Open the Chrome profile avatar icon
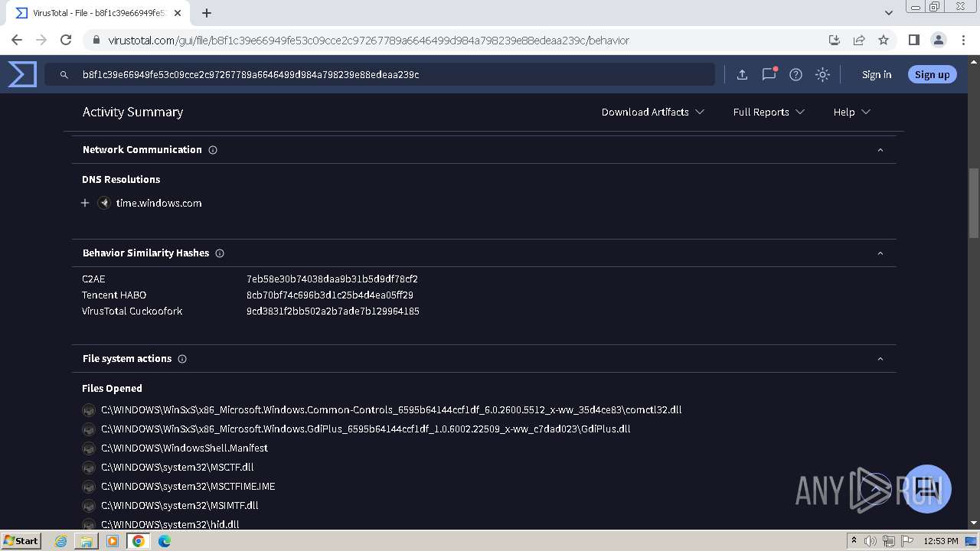The width and height of the screenshot is (980, 551). point(939,40)
